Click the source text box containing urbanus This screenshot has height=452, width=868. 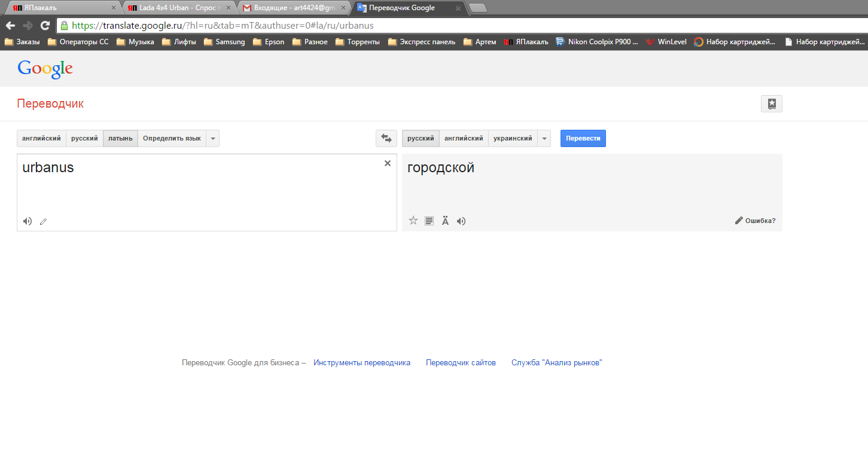click(x=207, y=193)
